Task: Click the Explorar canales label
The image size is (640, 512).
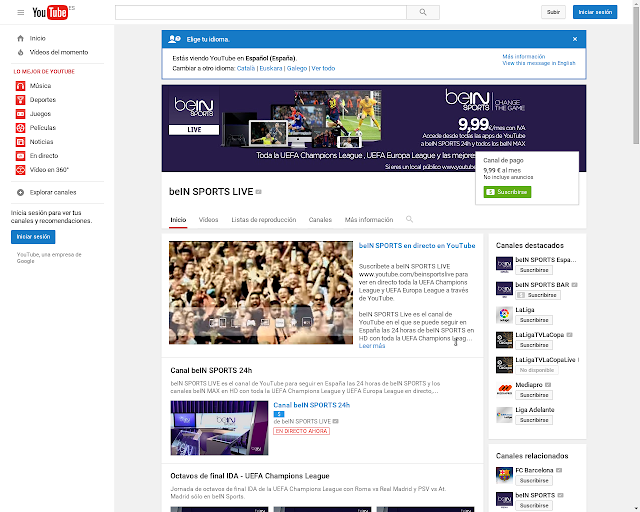Action: (53, 192)
